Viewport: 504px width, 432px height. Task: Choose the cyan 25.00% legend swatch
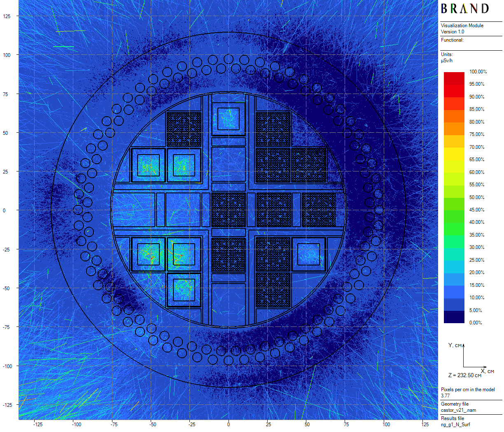(x=454, y=254)
